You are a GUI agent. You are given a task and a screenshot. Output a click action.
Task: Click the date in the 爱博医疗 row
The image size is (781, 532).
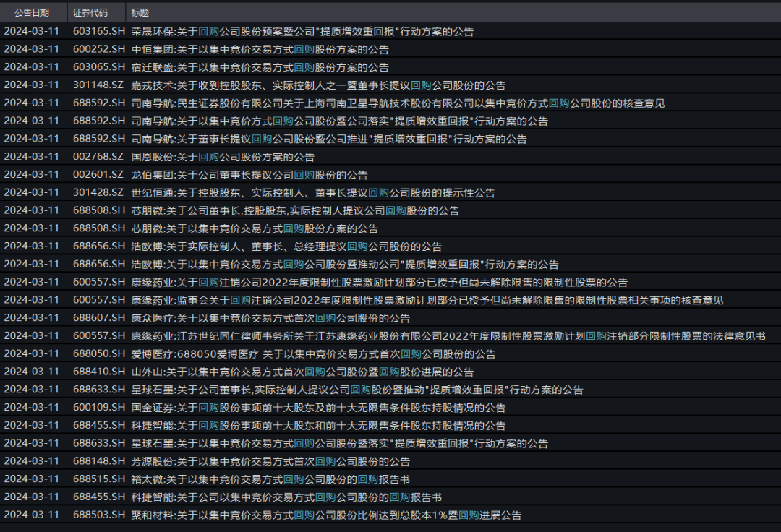point(31,354)
